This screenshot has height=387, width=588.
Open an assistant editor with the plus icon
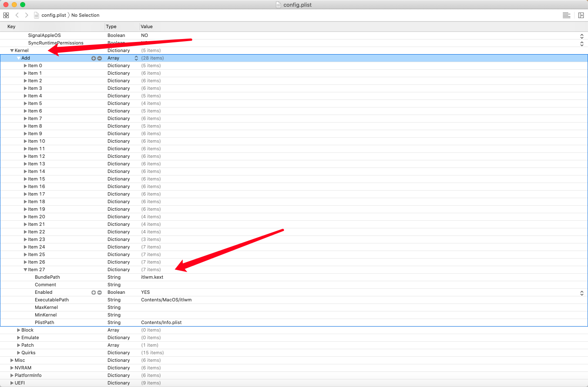[x=582, y=15]
